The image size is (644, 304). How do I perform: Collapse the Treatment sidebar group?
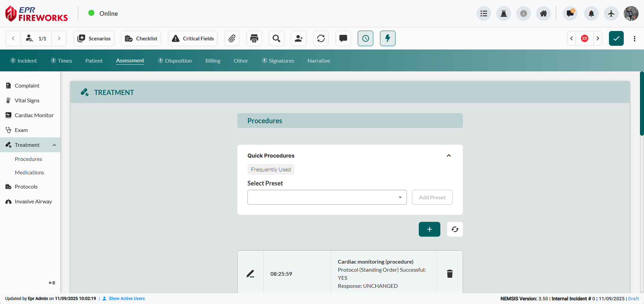click(54, 145)
